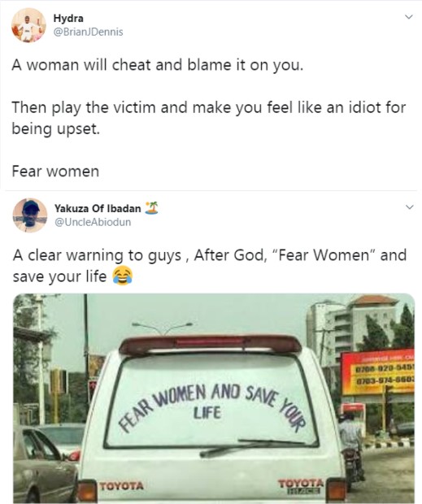Open Yakuza Of Ibadan's profile avatar
Screen dimensions: 422x504
pyautogui.click(x=30, y=215)
